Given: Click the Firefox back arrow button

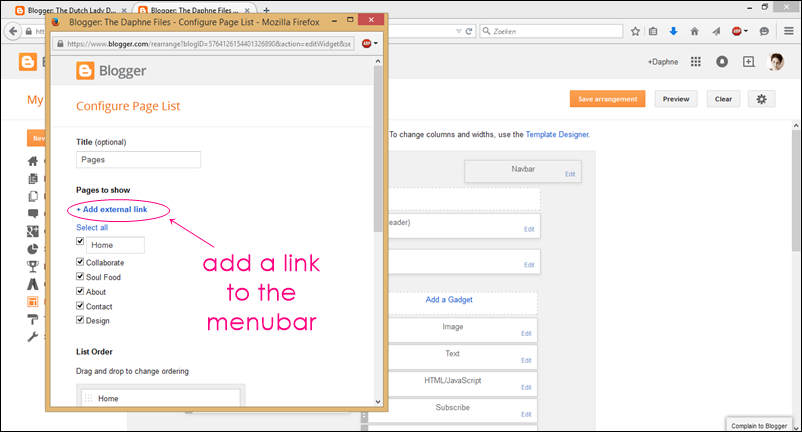Looking at the screenshot, I should point(13,31).
